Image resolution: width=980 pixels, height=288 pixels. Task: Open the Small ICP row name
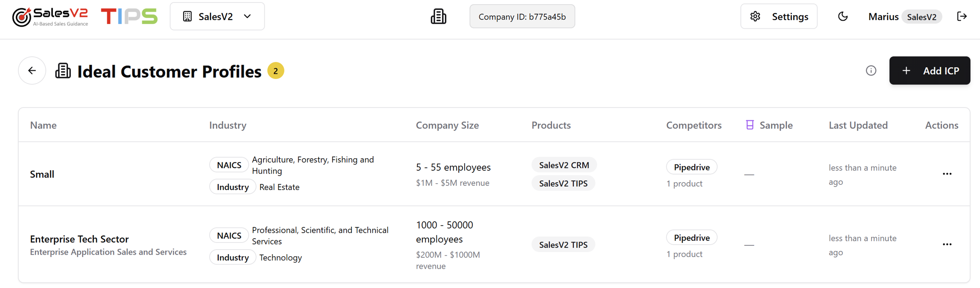coord(42,174)
